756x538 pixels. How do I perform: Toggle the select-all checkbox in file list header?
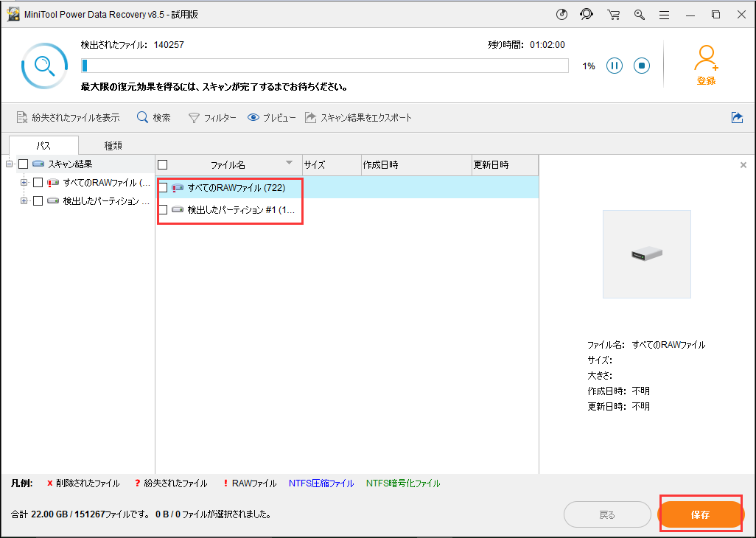coord(162,165)
